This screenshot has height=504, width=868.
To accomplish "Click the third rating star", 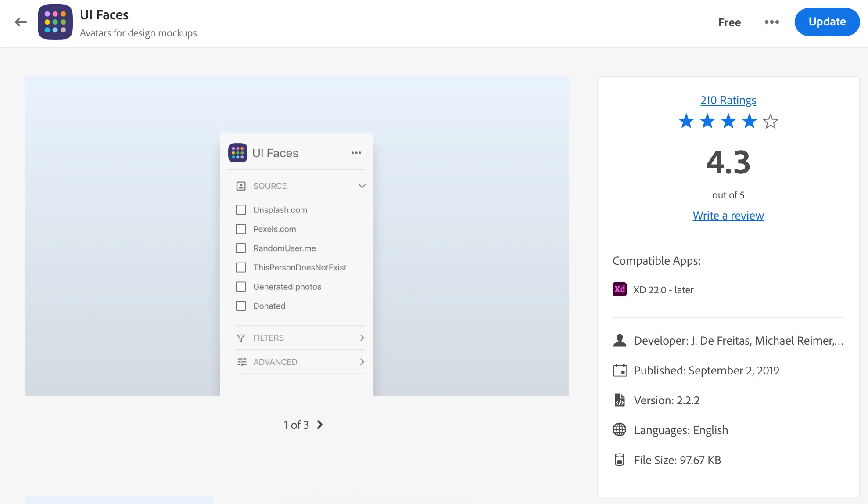I will point(728,121).
